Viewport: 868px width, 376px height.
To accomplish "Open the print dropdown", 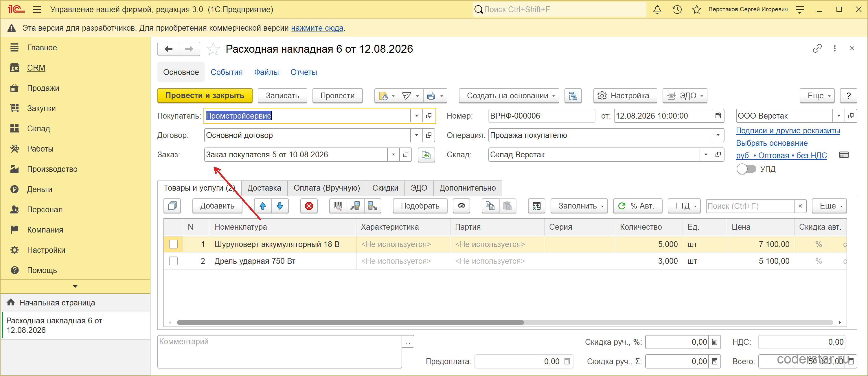I will tap(435, 96).
